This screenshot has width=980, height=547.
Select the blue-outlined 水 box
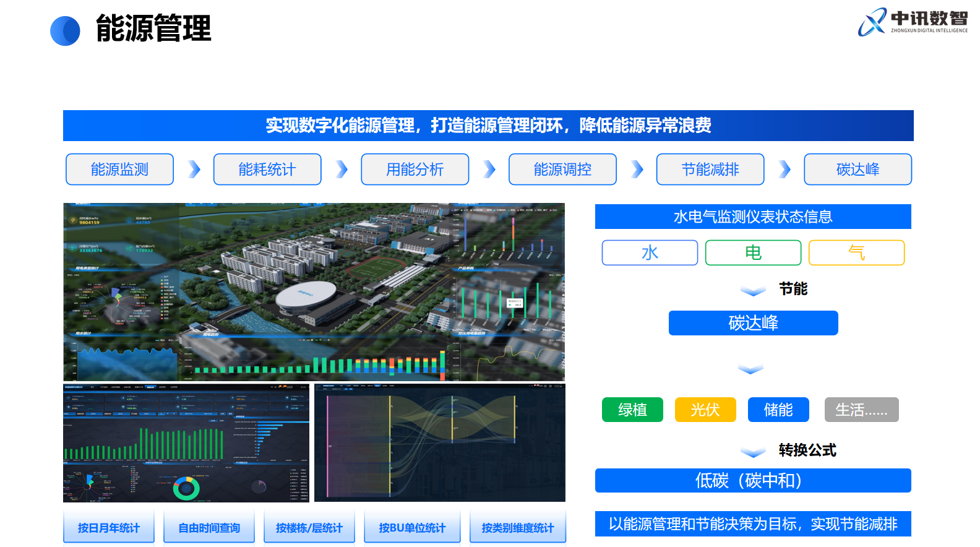click(x=650, y=252)
